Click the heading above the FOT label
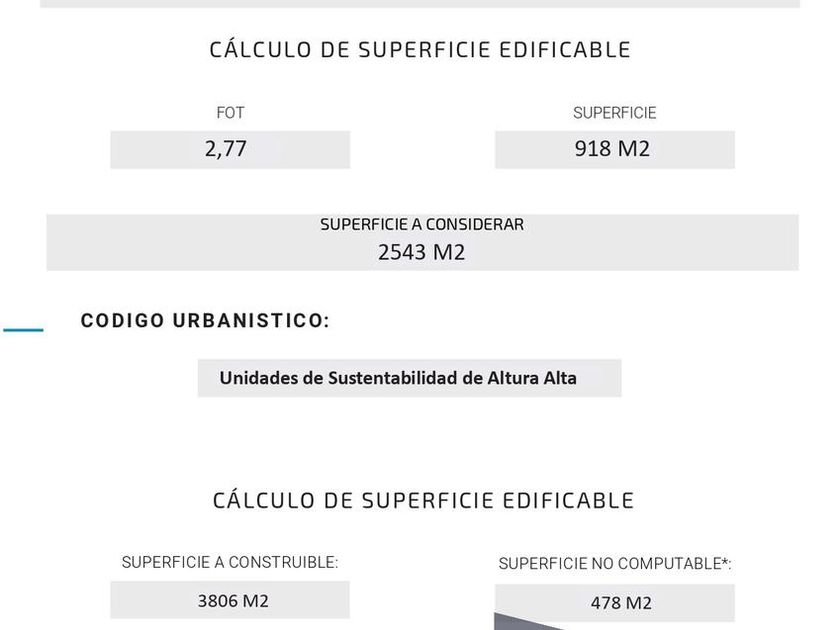 pos(420,50)
